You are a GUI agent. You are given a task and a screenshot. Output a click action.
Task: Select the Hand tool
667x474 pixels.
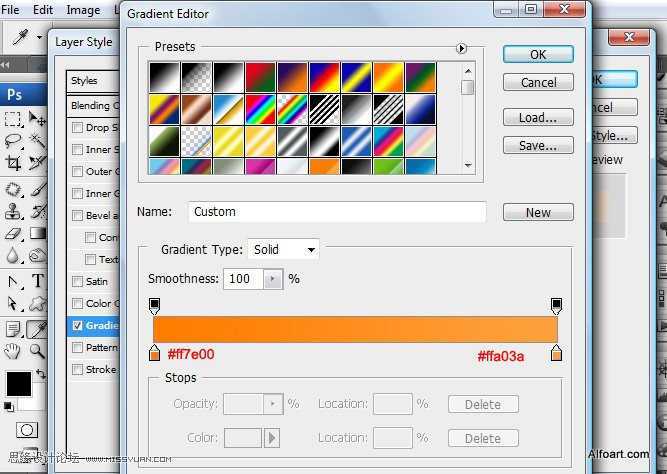coord(13,351)
